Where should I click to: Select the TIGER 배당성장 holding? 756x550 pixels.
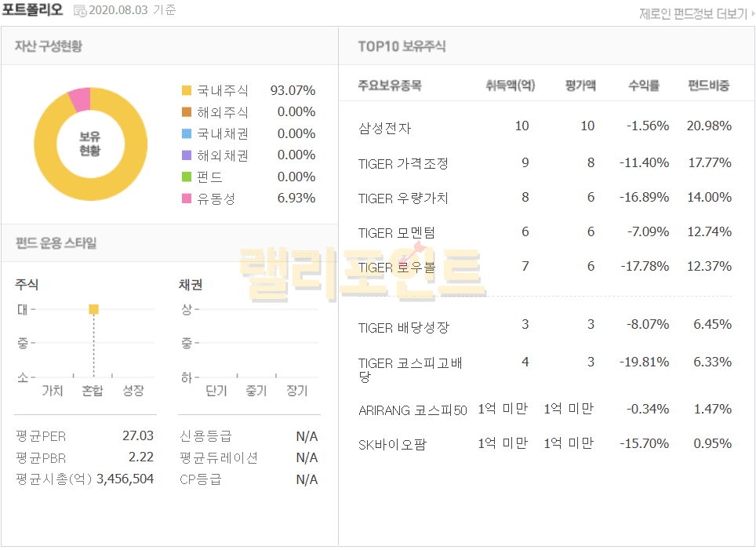tap(403, 328)
